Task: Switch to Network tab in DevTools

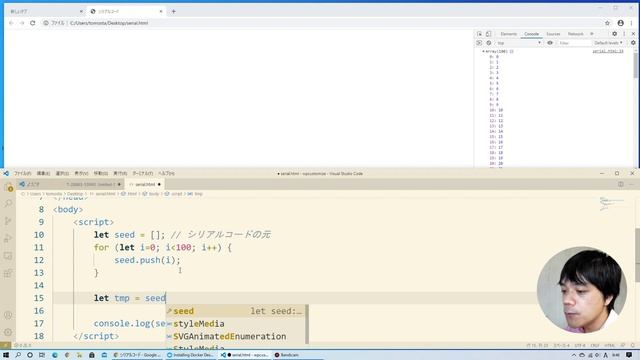Action: point(575,34)
